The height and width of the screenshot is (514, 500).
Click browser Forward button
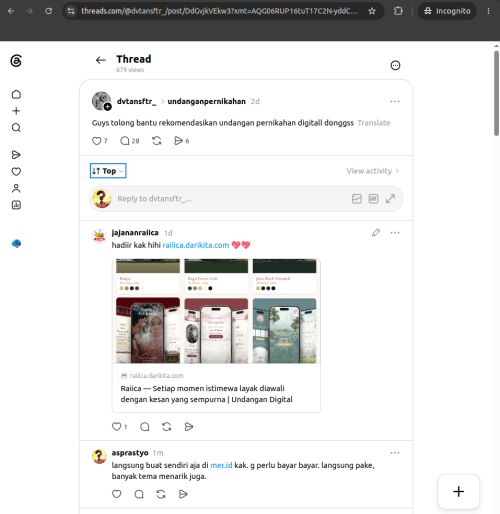click(30, 11)
